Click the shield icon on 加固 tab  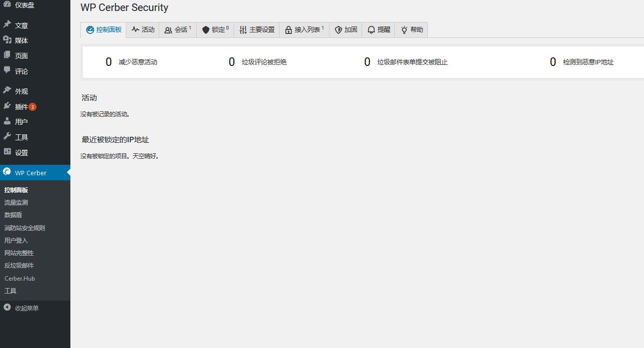[338, 30]
